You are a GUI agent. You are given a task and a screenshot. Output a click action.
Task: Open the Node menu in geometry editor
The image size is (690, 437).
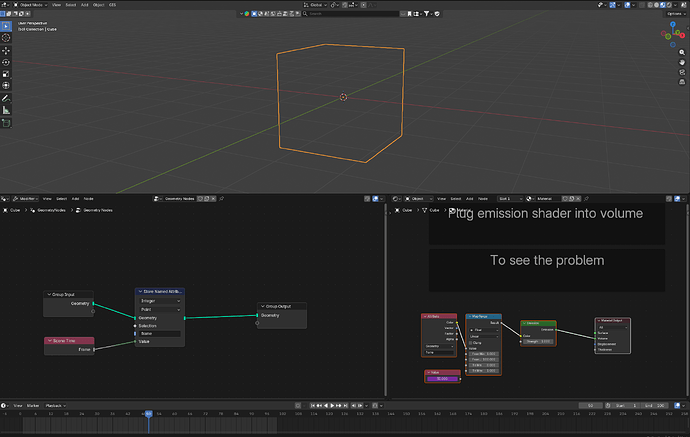[x=88, y=198]
